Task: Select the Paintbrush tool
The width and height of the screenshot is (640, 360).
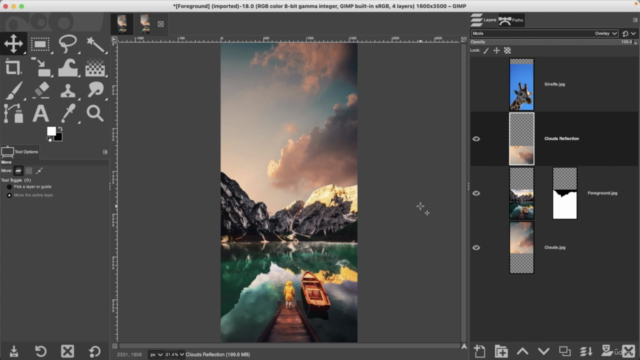Action: pyautogui.click(x=13, y=90)
